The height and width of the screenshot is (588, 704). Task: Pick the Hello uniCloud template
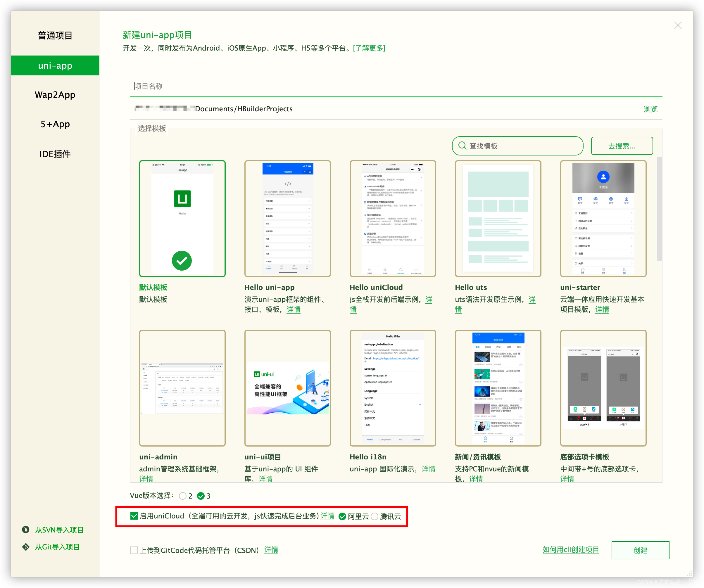point(393,218)
